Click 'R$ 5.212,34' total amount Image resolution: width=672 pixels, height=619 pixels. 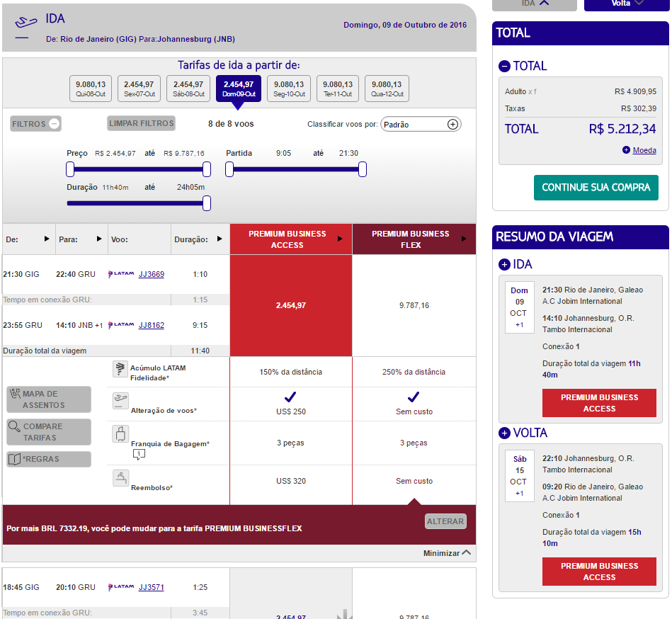pos(622,129)
